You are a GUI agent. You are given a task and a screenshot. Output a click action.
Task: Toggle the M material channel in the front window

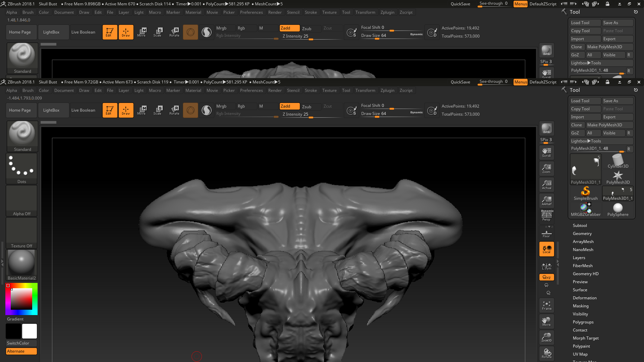pos(267,106)
